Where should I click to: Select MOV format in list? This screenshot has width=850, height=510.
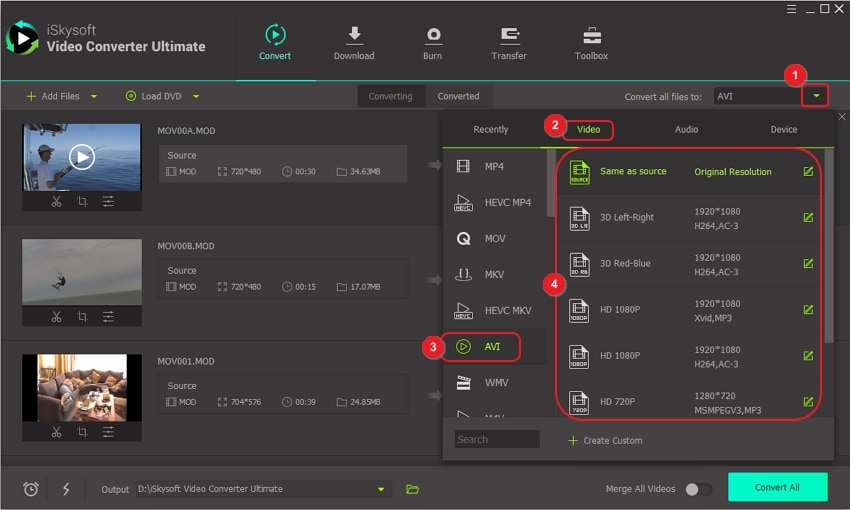click(494, 238)
